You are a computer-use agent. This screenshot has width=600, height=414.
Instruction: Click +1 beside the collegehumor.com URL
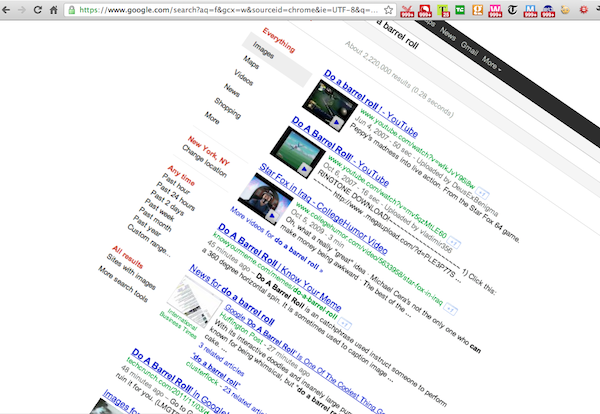[x=450, y=309]
